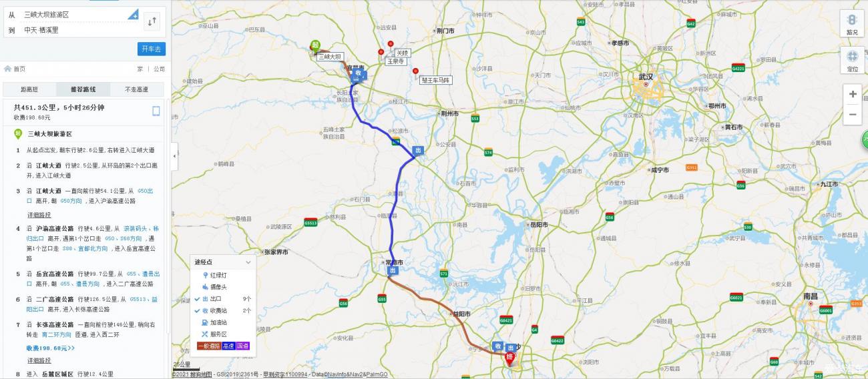Click the green 起 start marker on map

tap(315, 46)
